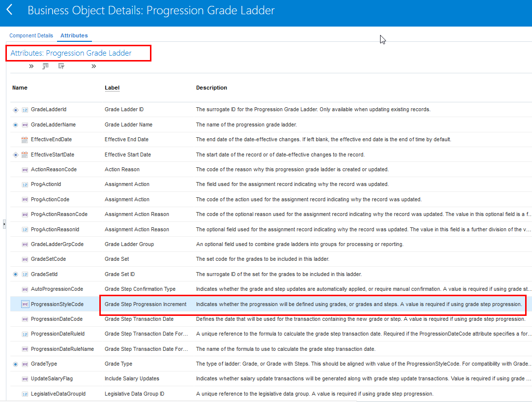532x402 pixels.
Task: Click the 'Include Salary Updates' label cell
Action: point(132,378)
